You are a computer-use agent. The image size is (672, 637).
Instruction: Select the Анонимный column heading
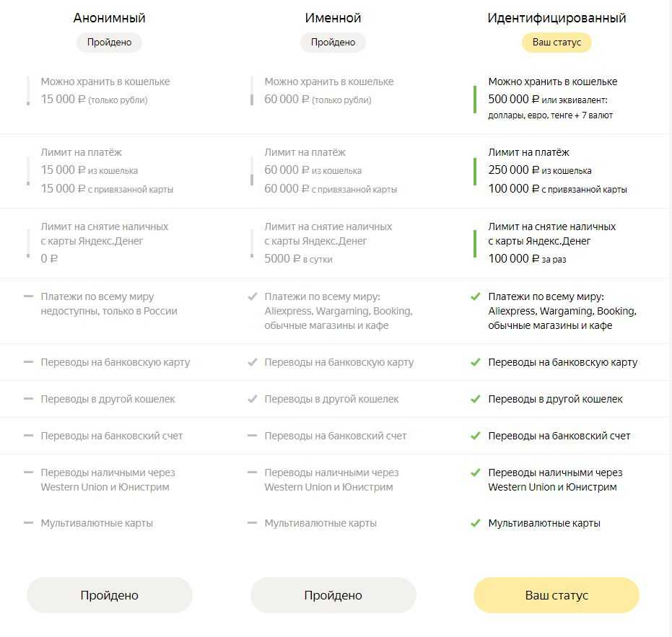tap(109, 18)
